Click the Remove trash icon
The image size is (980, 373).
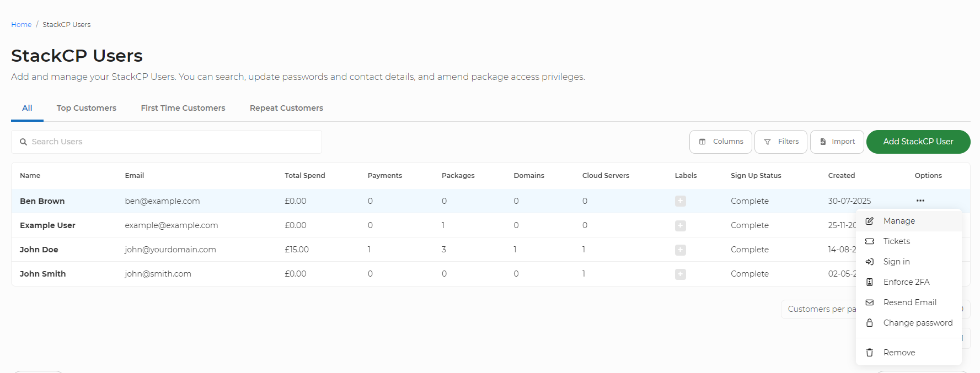pos(870,353)
